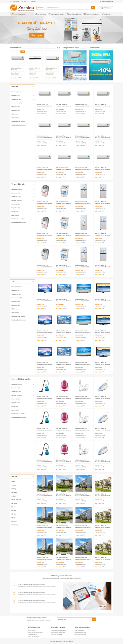The image size is (123, 644).
Task: Click the Sản phẩm bán chạy heading
Action: pos(71,48)
